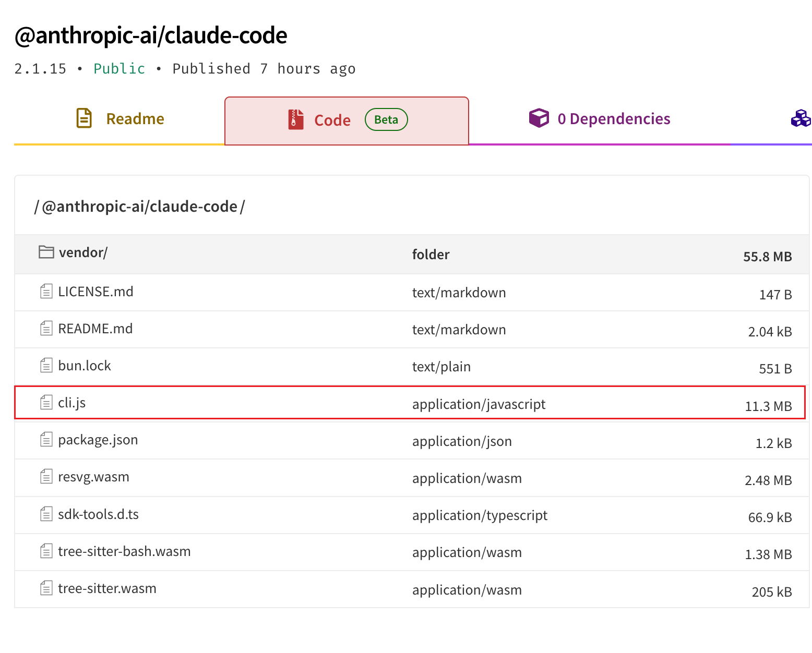The width and height of the screenshot is (812, 653).
Task: Open the 0 Dependencies tab
Action: coord(599,119)
